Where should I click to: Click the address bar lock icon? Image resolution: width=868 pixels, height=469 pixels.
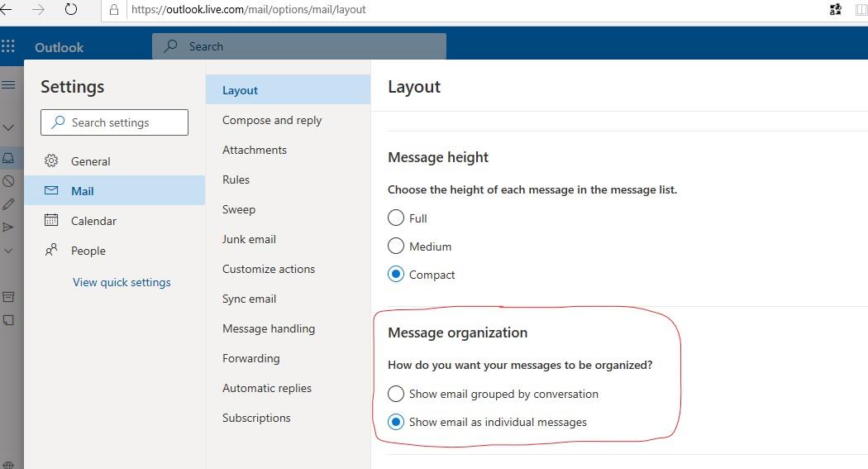(114, 9)
